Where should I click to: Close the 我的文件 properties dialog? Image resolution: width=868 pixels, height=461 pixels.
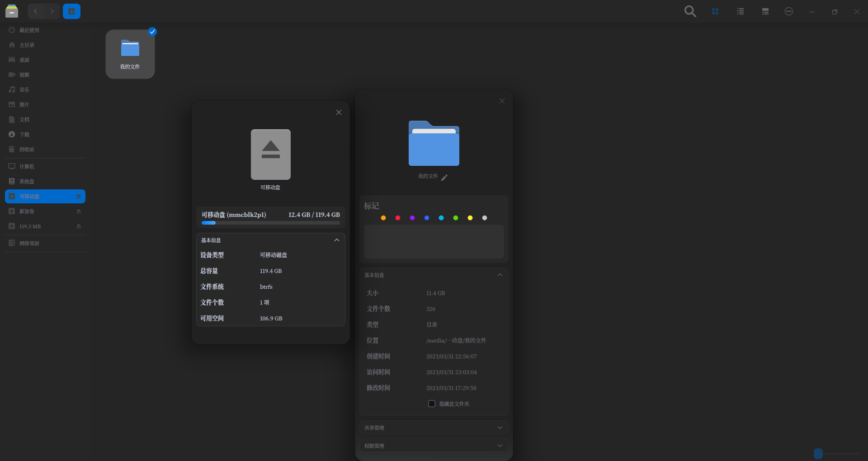502,101
